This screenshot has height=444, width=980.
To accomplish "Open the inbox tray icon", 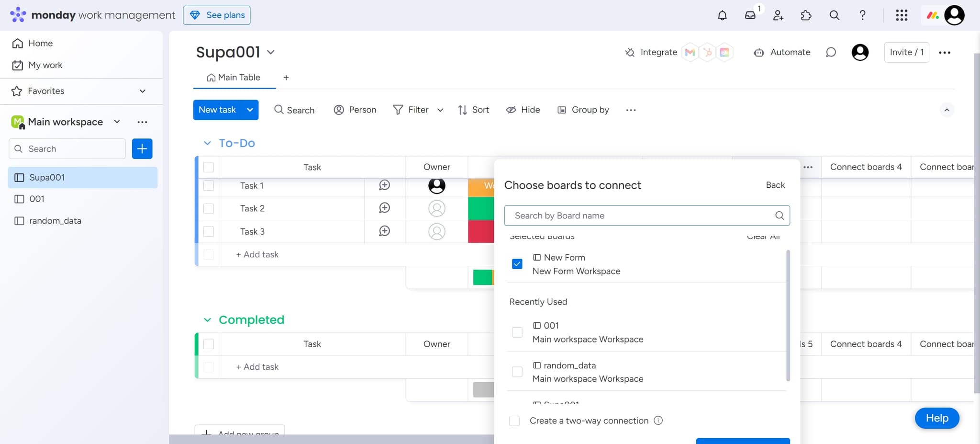I will (750, 15).
